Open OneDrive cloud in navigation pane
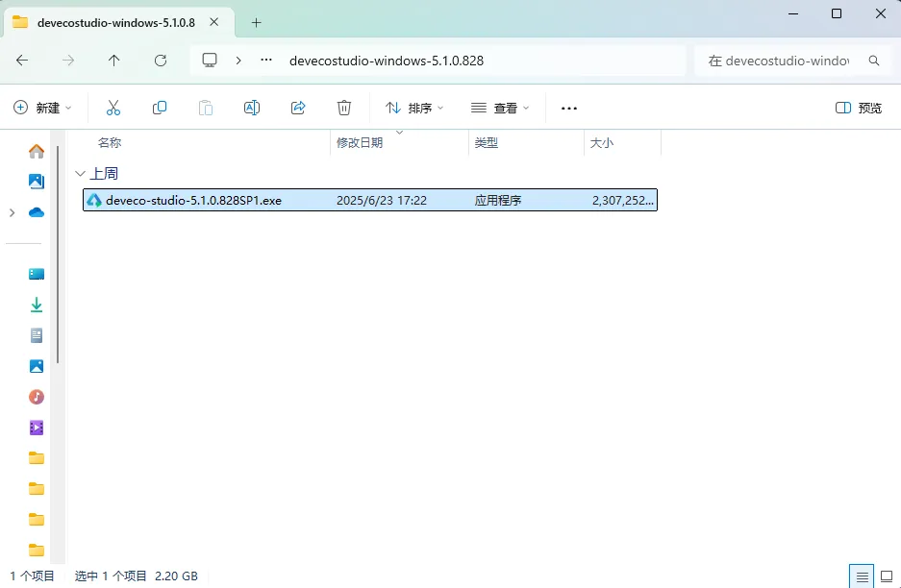 (x=37, y=212)
